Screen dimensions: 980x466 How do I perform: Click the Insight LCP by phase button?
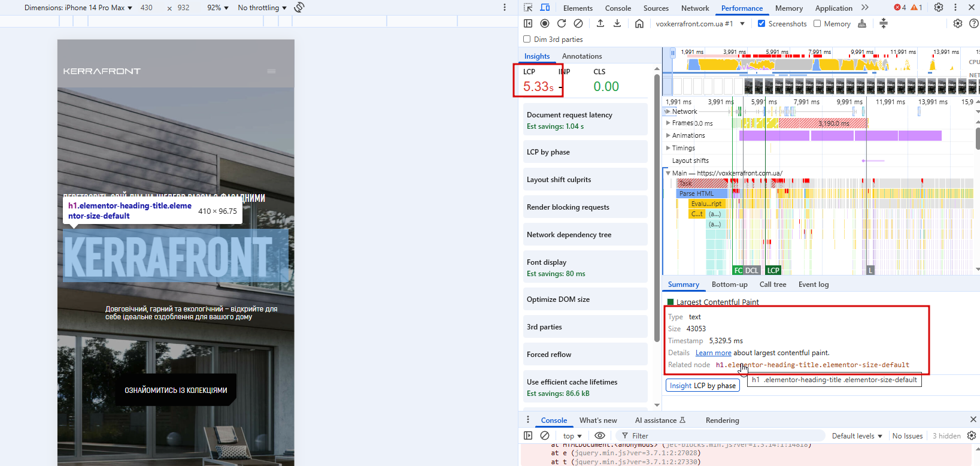(703, 385)
